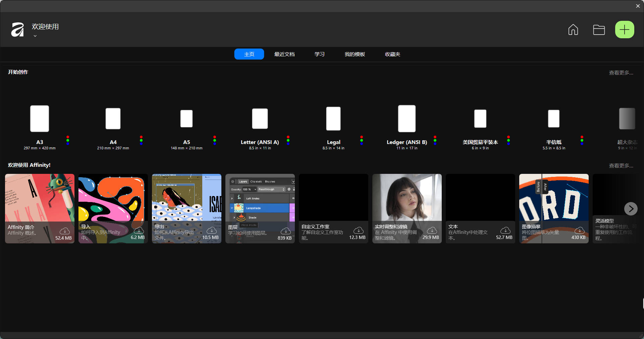
Task: Download the 自定义工作室 cloud icon
Action: coord(359,230)
